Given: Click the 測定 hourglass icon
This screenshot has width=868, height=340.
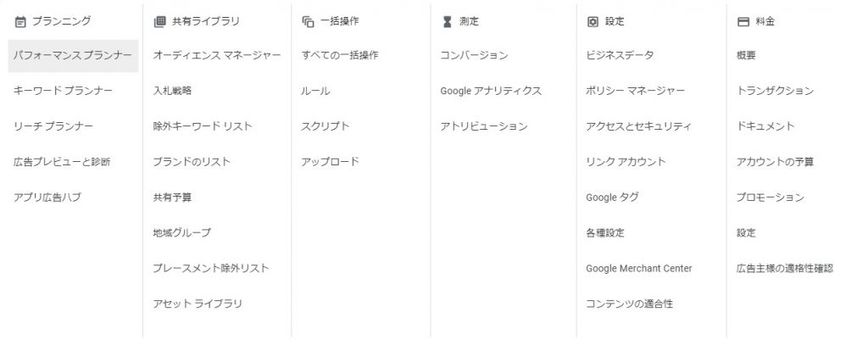Looking at the screenshot, I should [x=448, y=21].
